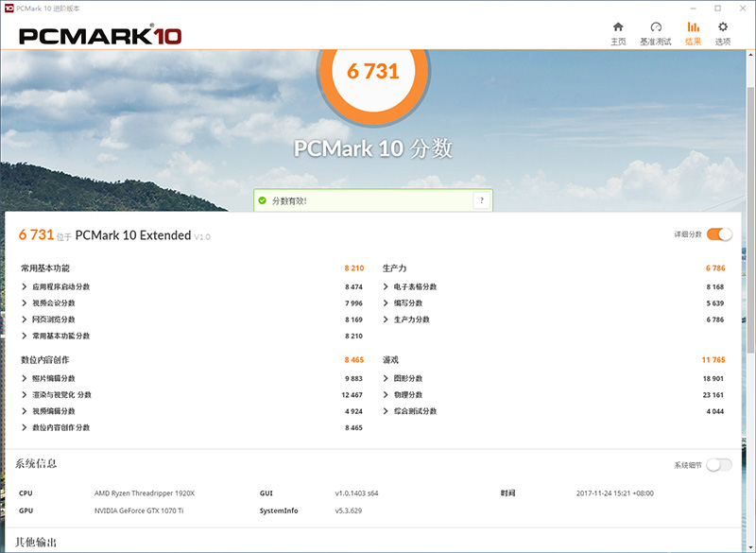Screen dimensions: 756x553
Task: Click the 2017-11-24 15:21 timestamp
Action: coord(615,493)
